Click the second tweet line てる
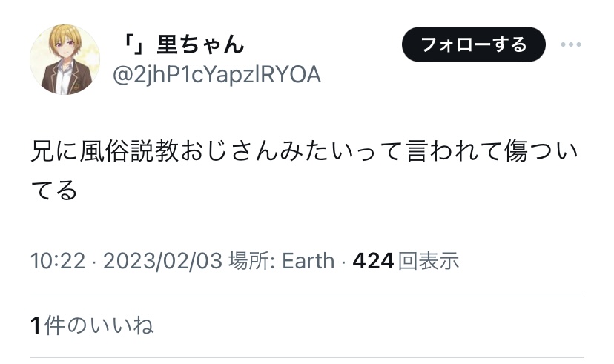The height and width of the screenshot is (364, 614). pyautogui.click(x=54, y=191)
